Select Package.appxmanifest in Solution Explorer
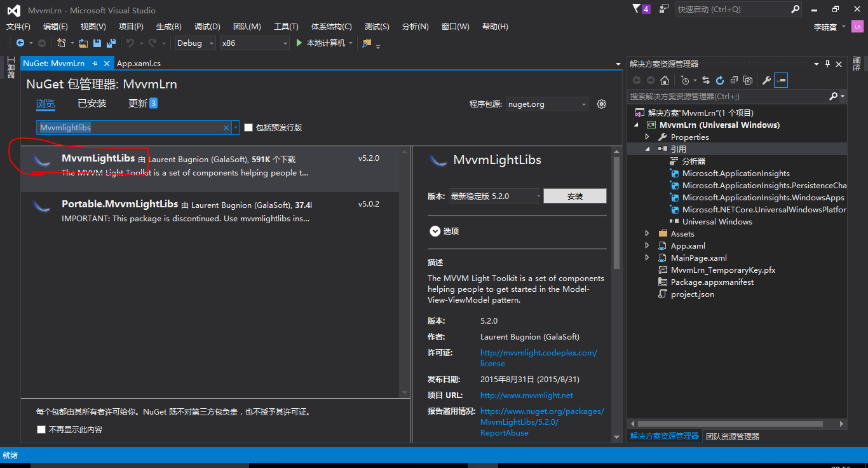This screenshot has height=468, width=868. click(712, 282)
